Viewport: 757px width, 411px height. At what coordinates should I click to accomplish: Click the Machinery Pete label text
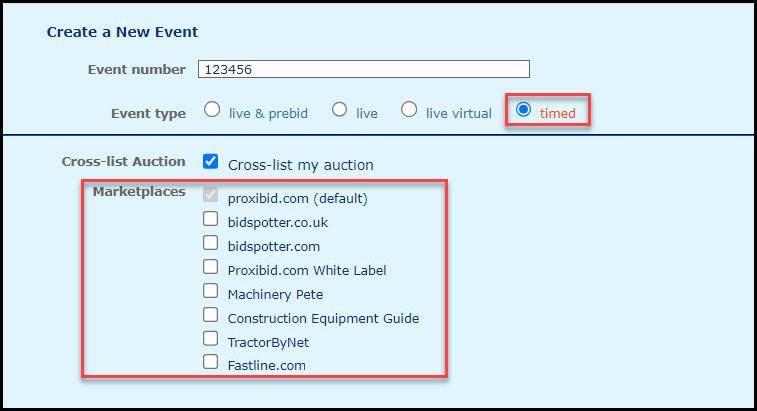click(x=275, y=295)
